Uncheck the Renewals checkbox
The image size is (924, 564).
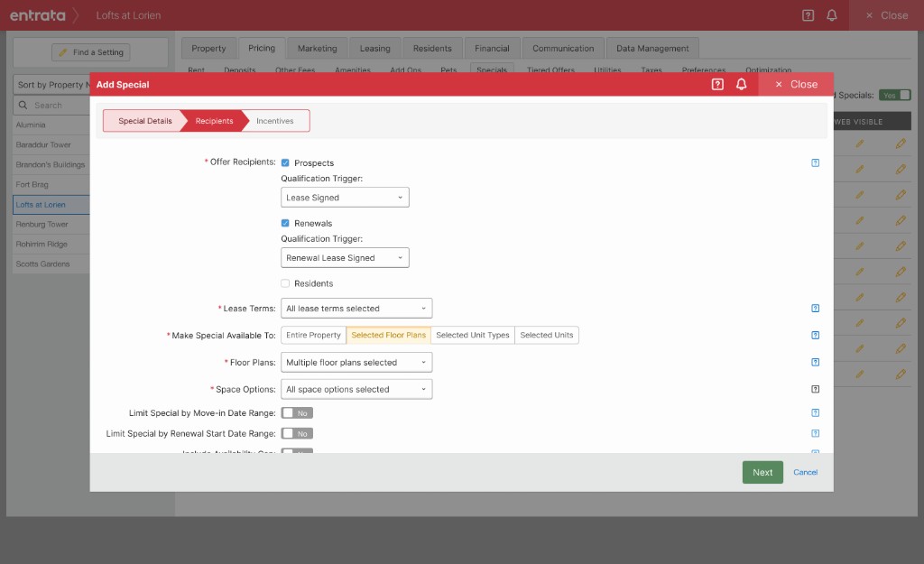[x=285, y=224]
